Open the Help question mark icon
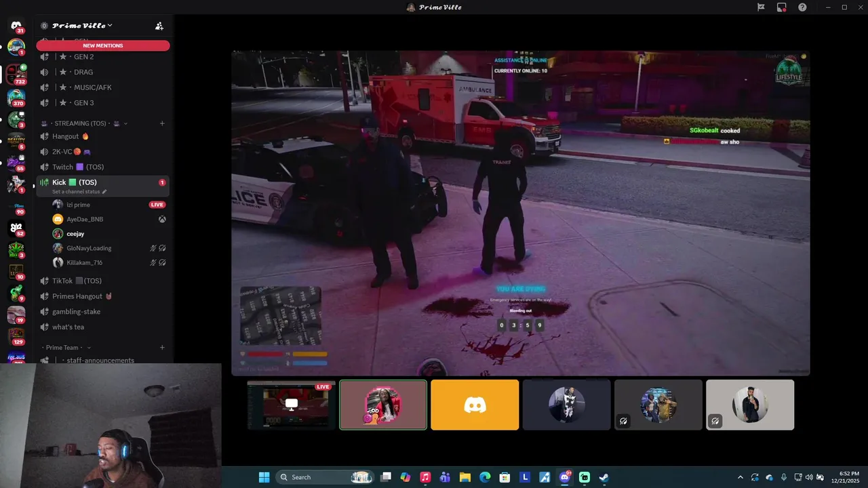Viewport: 868px width, 488px height. [802, 7]
